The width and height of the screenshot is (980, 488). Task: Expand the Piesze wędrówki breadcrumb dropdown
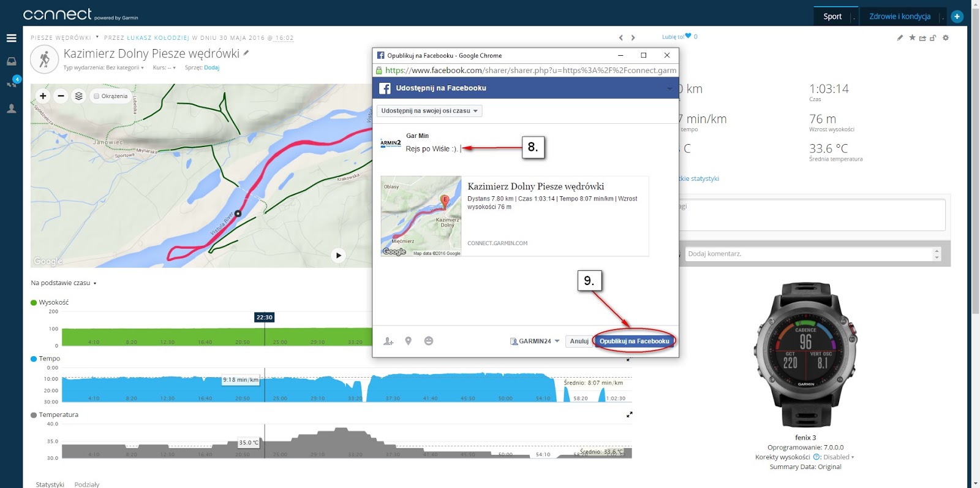97,37
